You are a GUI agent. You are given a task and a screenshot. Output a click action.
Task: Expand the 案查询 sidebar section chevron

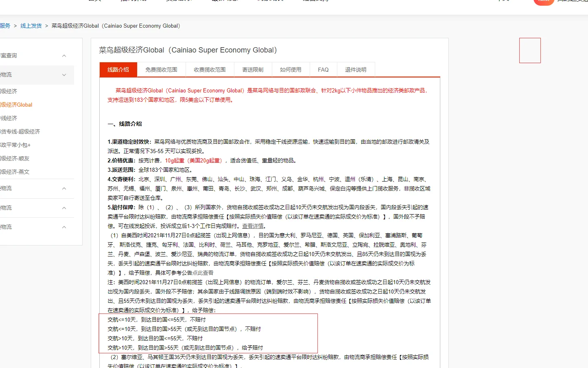[64, 56]
